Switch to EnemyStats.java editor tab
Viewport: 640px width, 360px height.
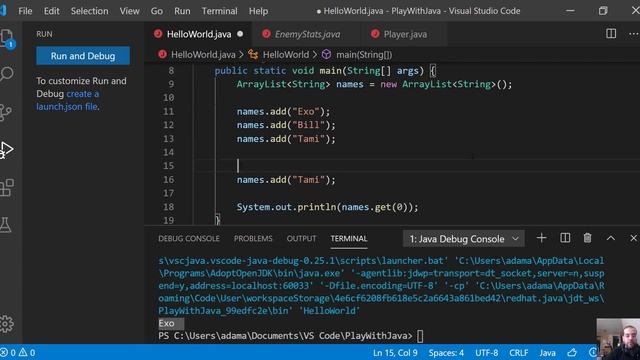(307, 34)
